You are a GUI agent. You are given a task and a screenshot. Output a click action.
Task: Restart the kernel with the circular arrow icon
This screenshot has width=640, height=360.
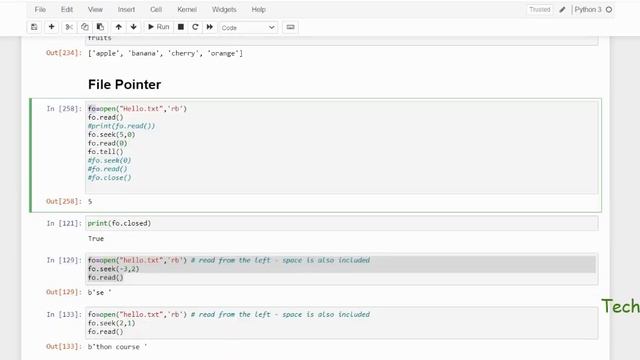pos(195,27)
